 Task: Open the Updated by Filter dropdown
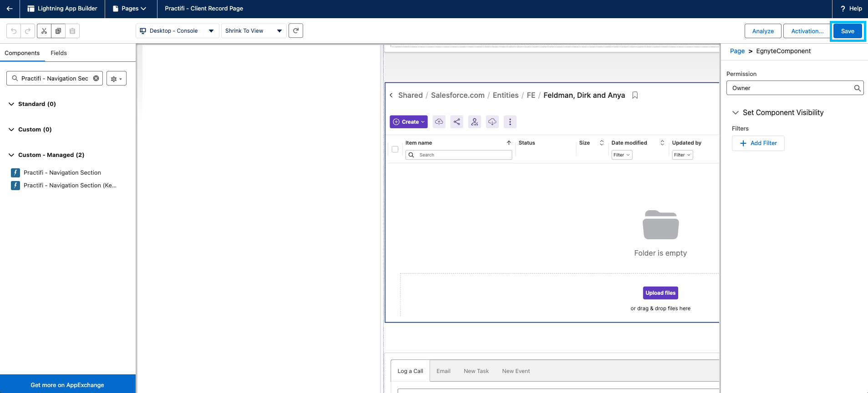[x=682, y=155]
